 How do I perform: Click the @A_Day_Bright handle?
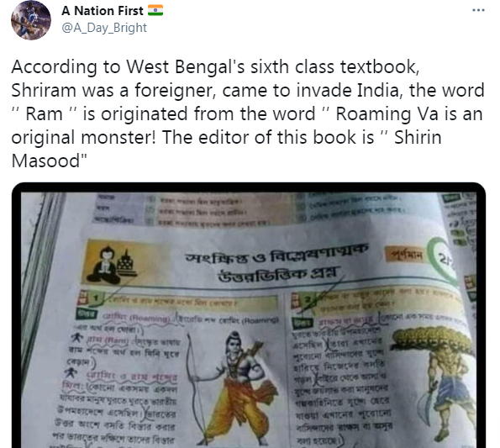coord(104,28)
